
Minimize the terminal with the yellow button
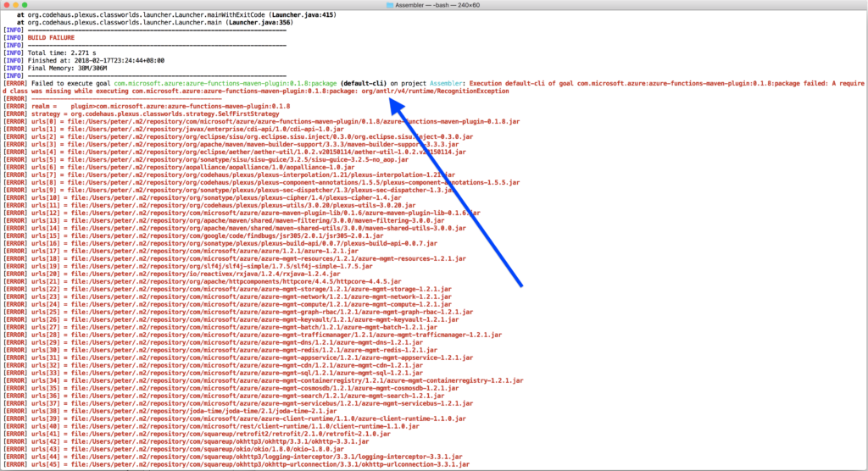coord(15,5)
